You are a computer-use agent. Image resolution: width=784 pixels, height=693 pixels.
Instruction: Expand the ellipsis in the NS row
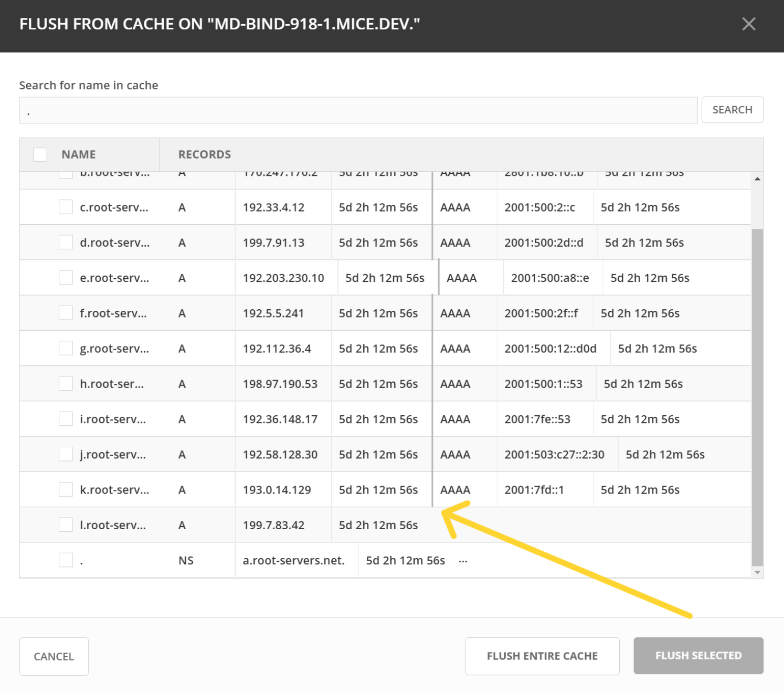(x=463, y=561)
